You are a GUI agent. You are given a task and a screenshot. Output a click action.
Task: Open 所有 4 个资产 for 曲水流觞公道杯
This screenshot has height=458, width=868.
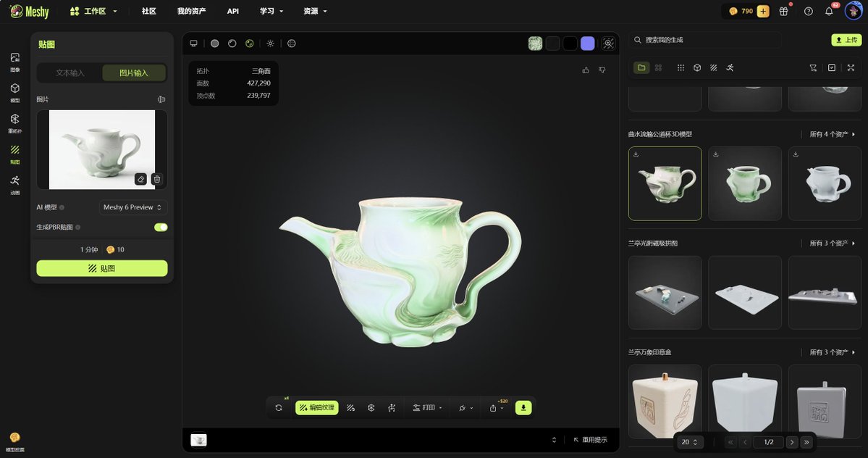[x=830, y=134]
